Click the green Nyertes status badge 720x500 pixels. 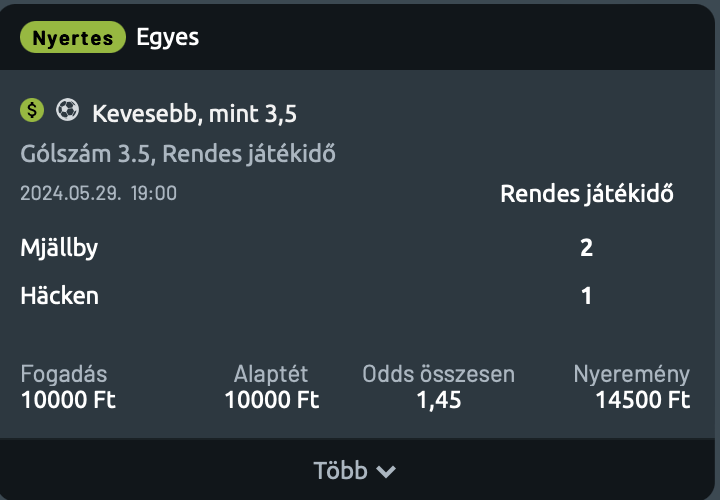coord(73,37)
